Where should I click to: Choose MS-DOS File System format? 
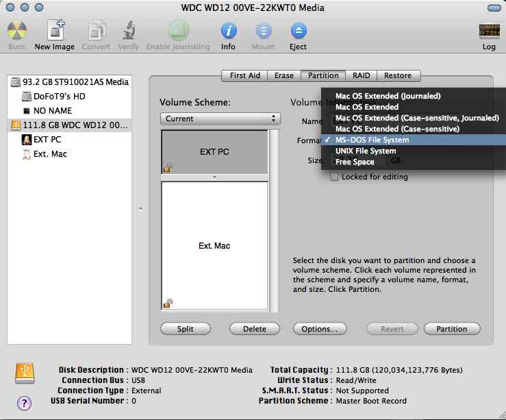414,140
